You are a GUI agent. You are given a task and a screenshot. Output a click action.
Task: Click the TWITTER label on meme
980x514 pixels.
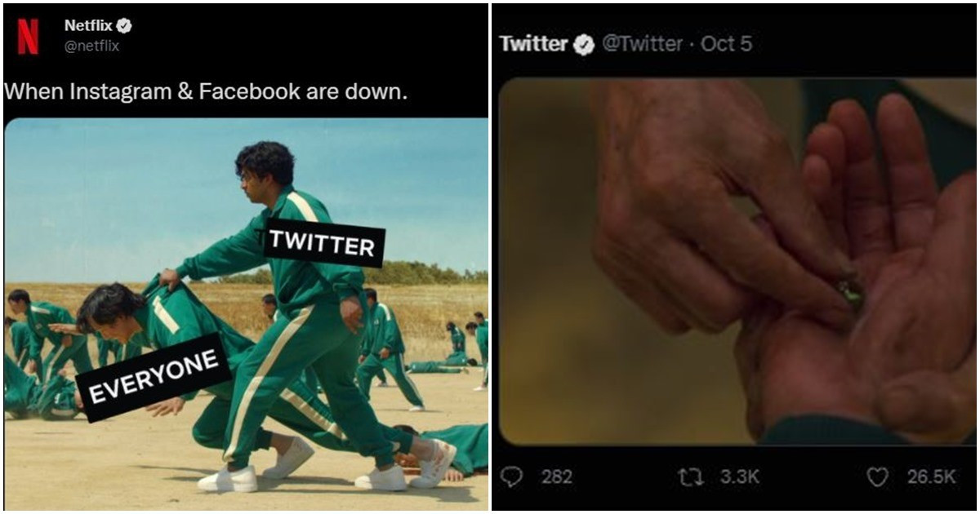[323, 243]
